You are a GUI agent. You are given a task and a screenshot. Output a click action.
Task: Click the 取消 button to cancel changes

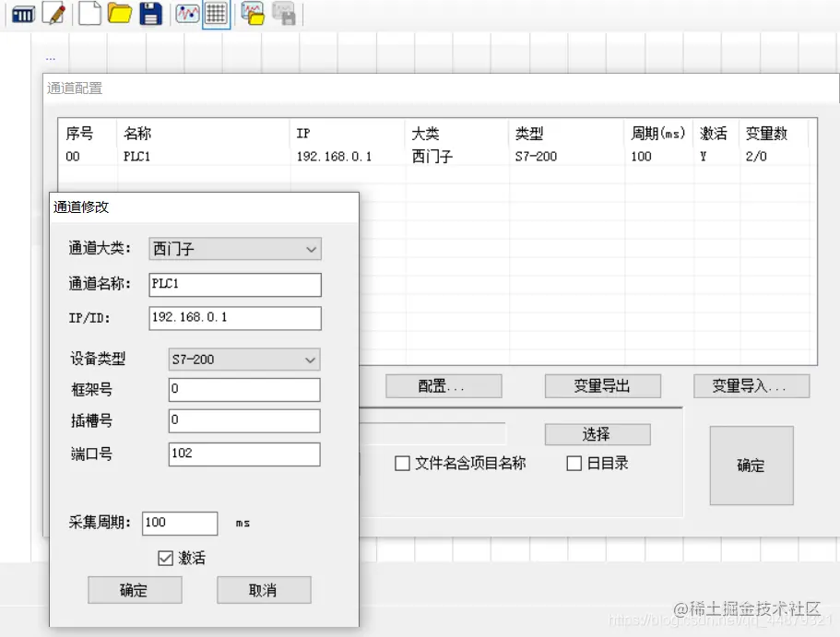coord(262,590)
